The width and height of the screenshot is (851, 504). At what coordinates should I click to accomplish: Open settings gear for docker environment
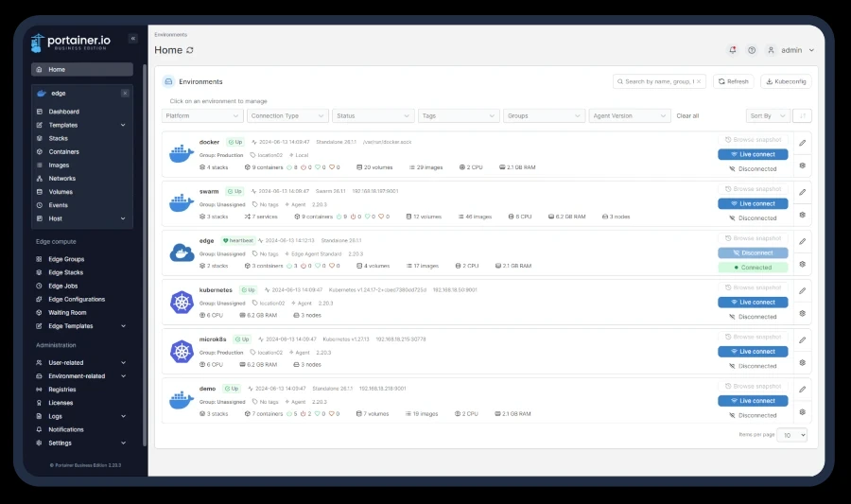click(802, 165)
